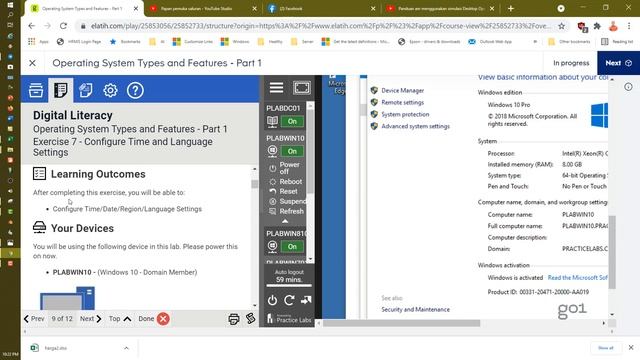
Task: Click PLABWIN810 device icon
Action: [272, 246]
